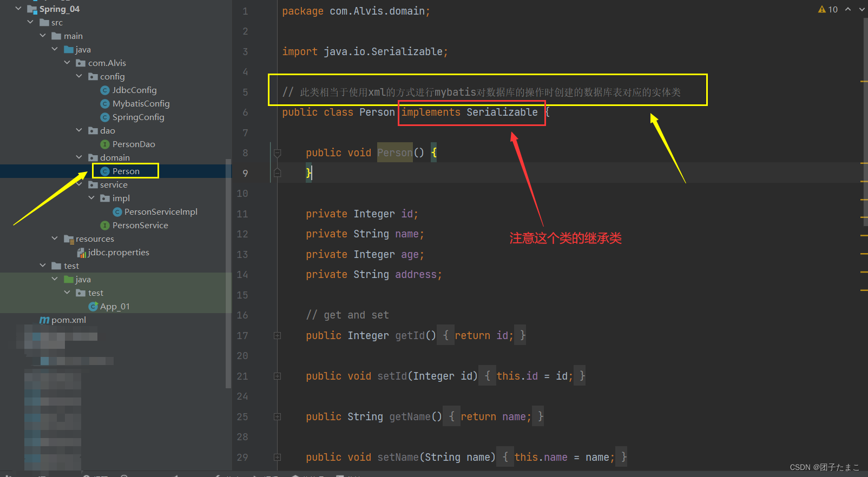The width and height of the screenshot is (868, 477).
Task: Click the PersonServiceImpl class icon
Action: (x=117, y=212)
